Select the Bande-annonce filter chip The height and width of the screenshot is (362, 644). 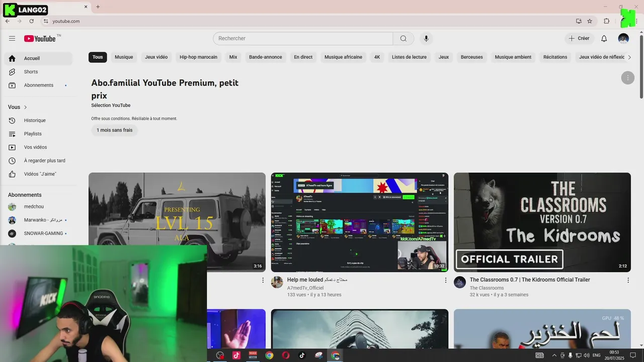(266, 57)
